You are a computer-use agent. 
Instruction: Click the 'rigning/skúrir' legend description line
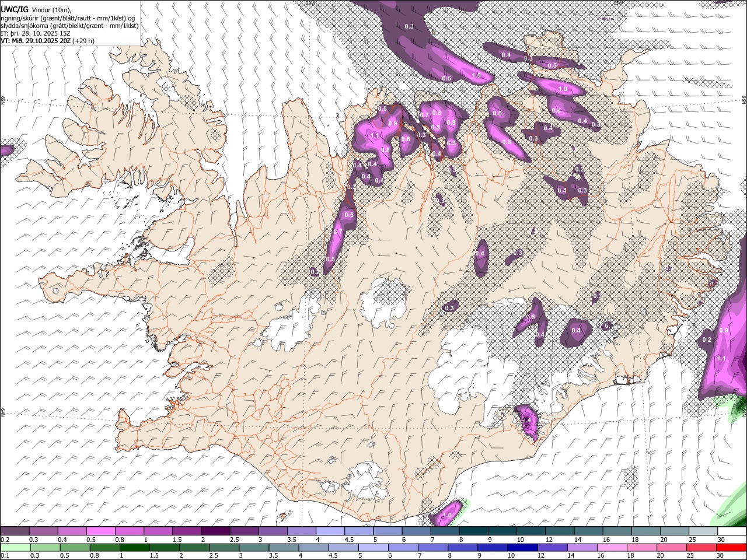point(67,18)
